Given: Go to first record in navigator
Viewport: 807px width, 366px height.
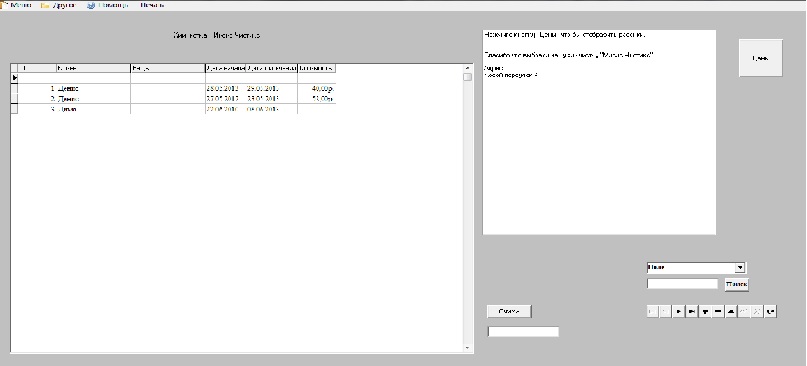Looking at the screenshot, I should coord(653,311).
